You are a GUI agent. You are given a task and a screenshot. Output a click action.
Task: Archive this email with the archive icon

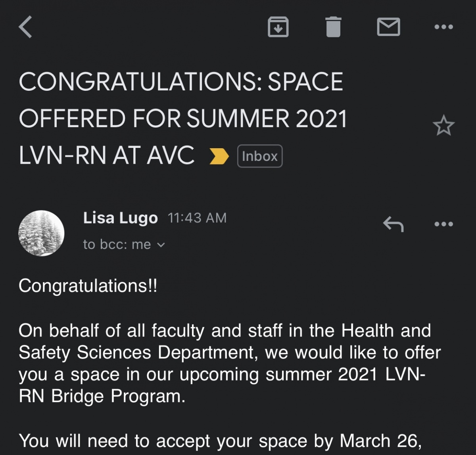pyautogui.click(x=278, y=27)
